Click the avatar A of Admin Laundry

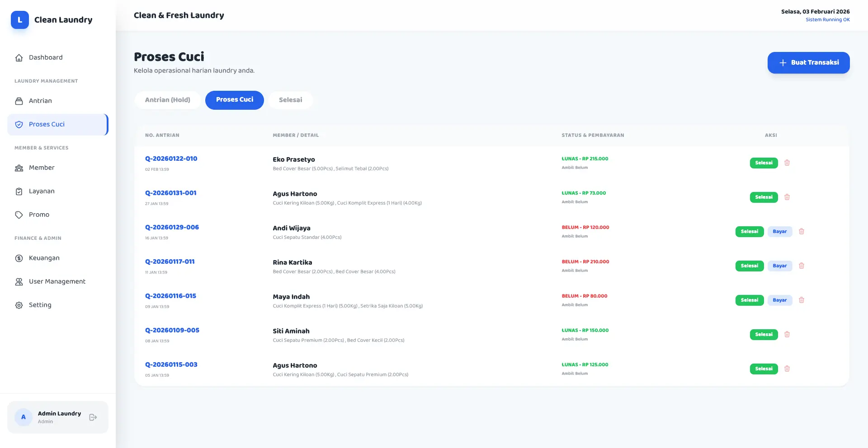point(24,417)
